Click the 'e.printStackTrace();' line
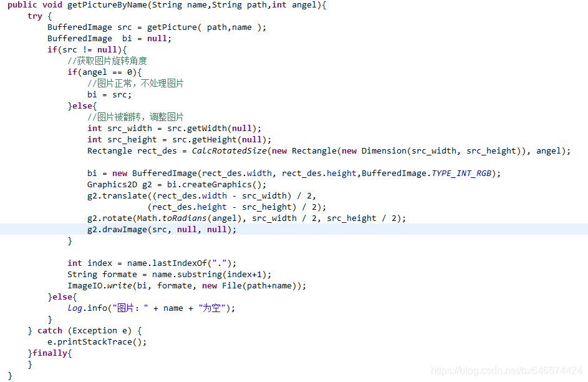Image resolution: width=588 pixels, height=382 pixels. [x=97, y=343]
